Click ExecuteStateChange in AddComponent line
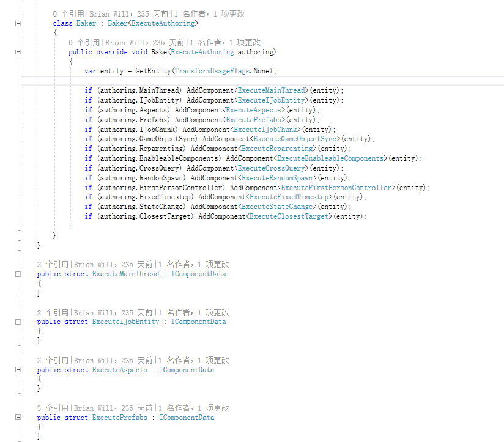Image resolution: width=504 pixels, height=442 pixels. (278, 207)
